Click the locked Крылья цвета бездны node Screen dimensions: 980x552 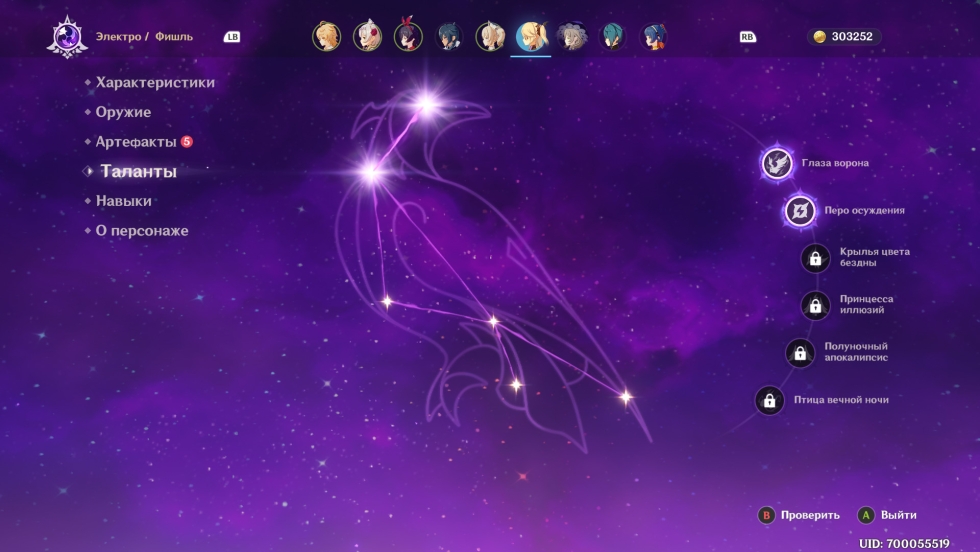pos(816,258)
